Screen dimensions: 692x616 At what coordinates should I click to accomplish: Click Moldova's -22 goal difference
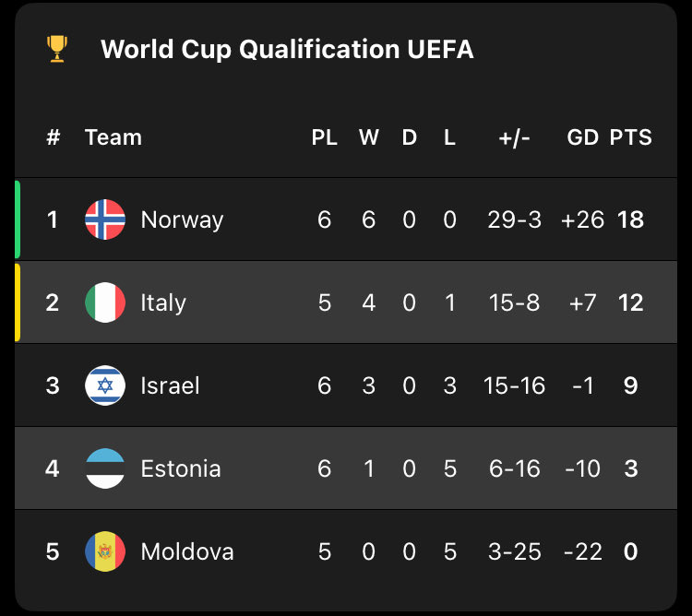[582, 551]
